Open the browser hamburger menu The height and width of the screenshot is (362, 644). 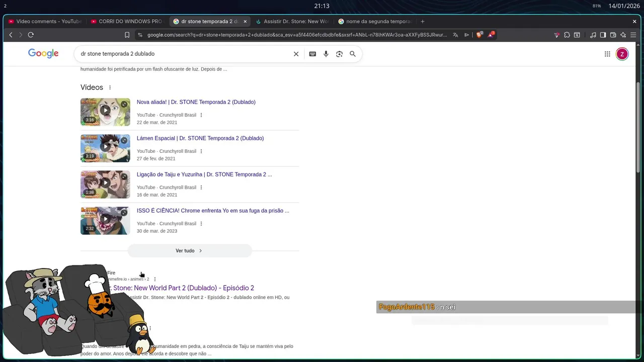tap(633, 35)
